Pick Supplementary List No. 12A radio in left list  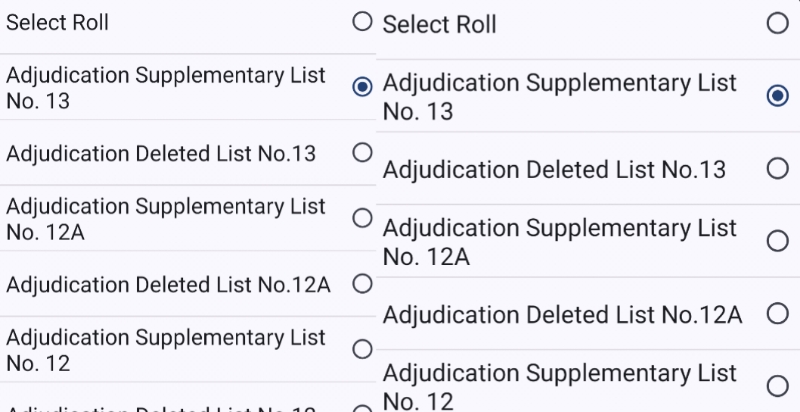[x=363, y=217]
